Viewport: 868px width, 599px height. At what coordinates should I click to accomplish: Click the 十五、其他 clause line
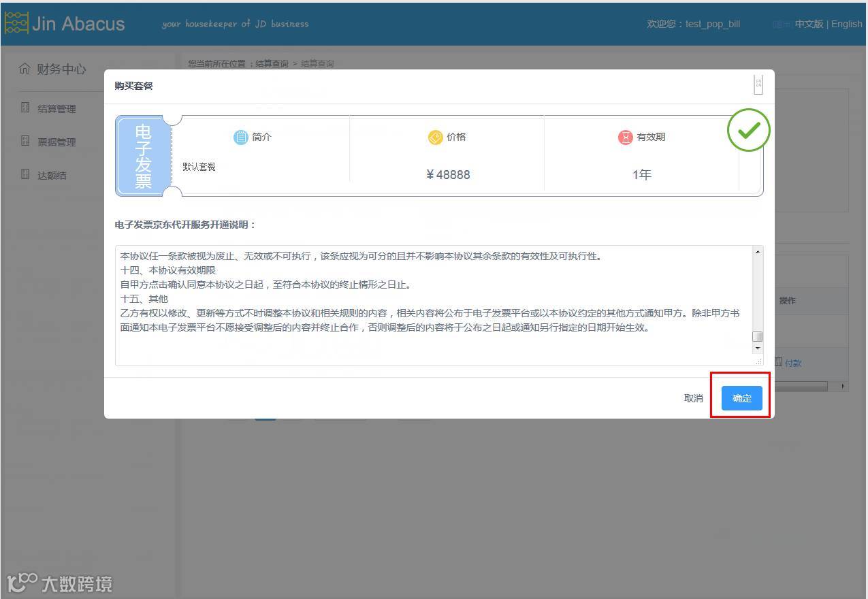pyautogui.click(x=144, y=299)
